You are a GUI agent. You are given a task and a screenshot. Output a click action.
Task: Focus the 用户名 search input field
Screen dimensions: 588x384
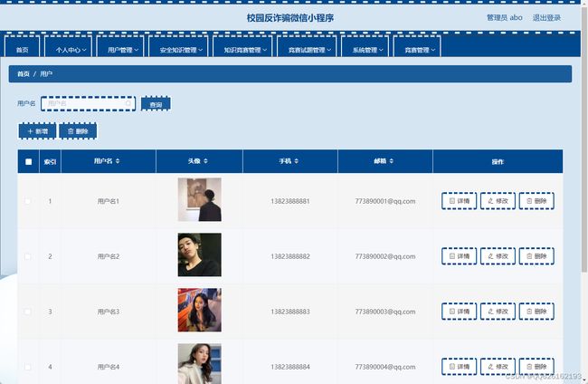click(x=88, y=103)
